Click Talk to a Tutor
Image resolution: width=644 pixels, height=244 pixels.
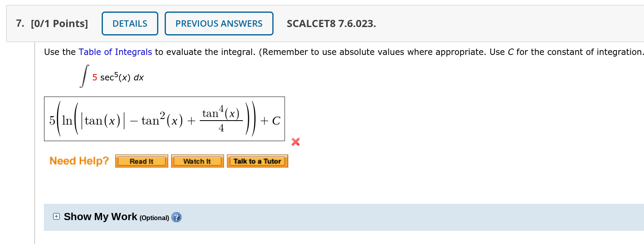pyautogui.click(x=257, y=161)
